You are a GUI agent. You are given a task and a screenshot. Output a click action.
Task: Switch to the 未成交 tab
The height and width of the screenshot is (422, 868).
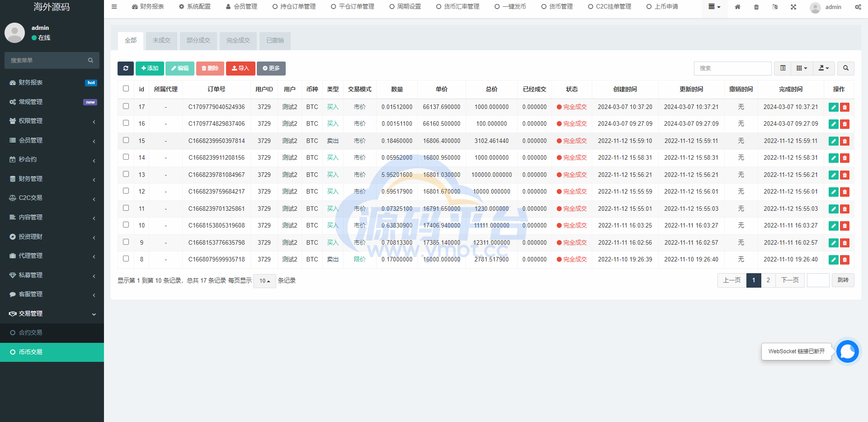161,41
